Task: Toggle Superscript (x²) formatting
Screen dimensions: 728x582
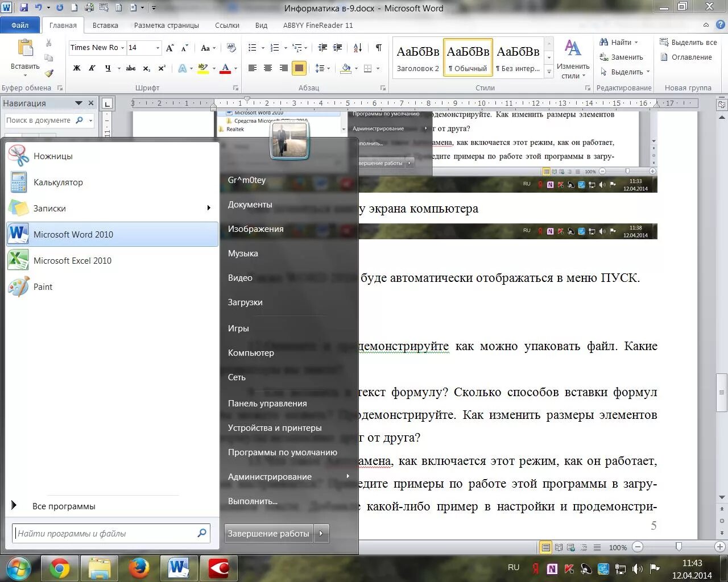Action: tap(162, 68)
